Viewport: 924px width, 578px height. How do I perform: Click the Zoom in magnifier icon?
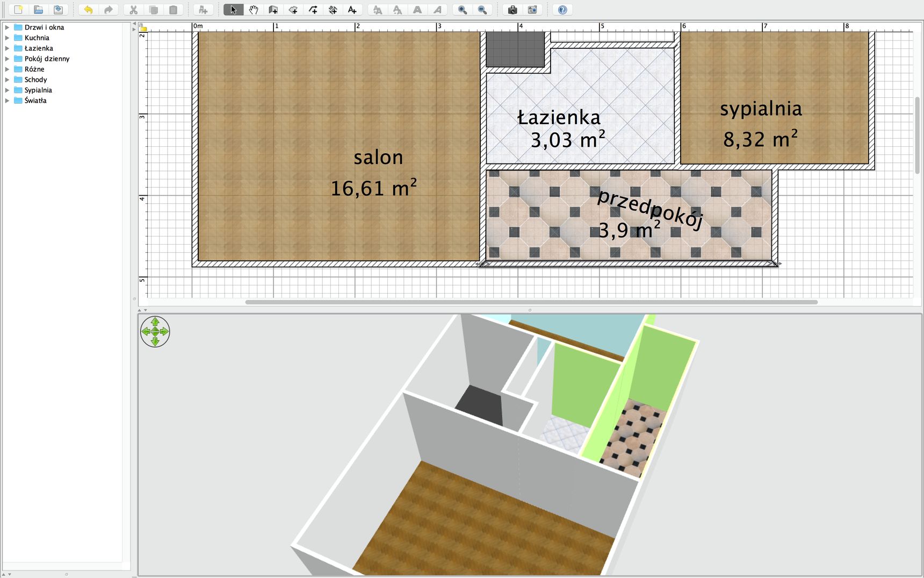(463, 10)
